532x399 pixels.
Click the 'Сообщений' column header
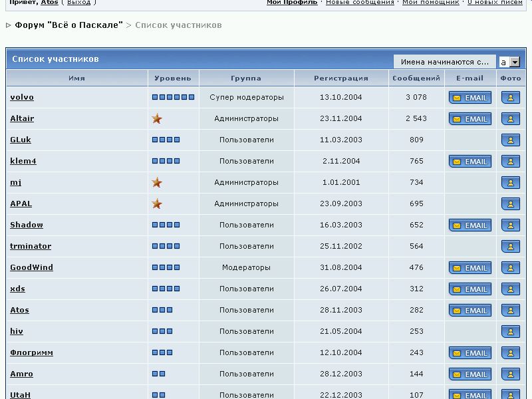[x=416, y=78]
